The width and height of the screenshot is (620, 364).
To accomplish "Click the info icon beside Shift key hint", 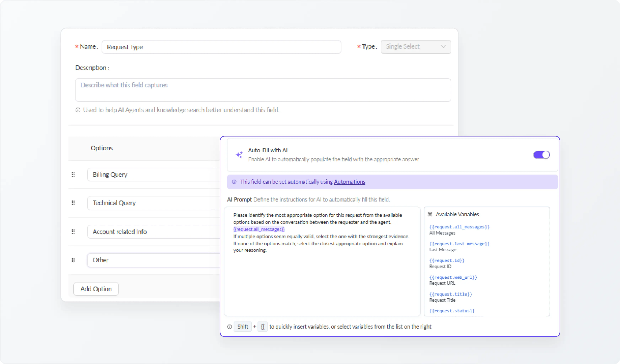I will point(229,327).
